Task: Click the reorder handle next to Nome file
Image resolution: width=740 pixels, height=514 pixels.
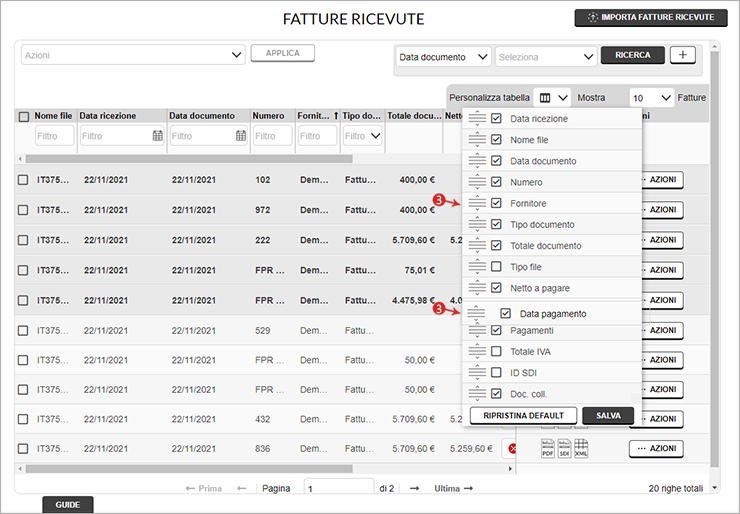Action: (x=477, y=140)
